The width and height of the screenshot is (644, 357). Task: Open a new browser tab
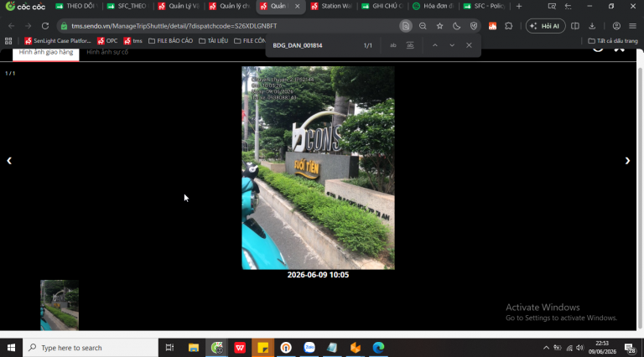[519, 6]
